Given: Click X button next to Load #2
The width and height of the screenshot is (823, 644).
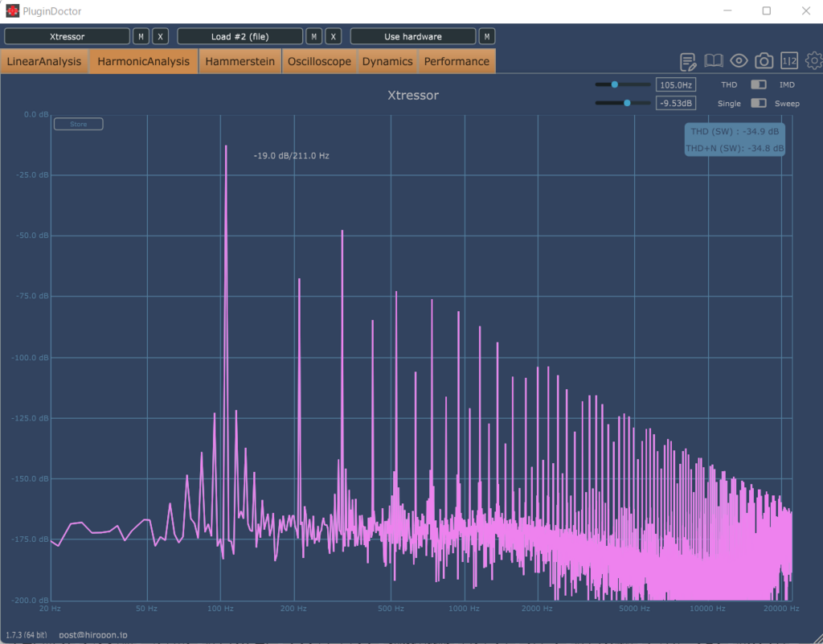Looking at the screenshot, I should [x=333, y=36].
